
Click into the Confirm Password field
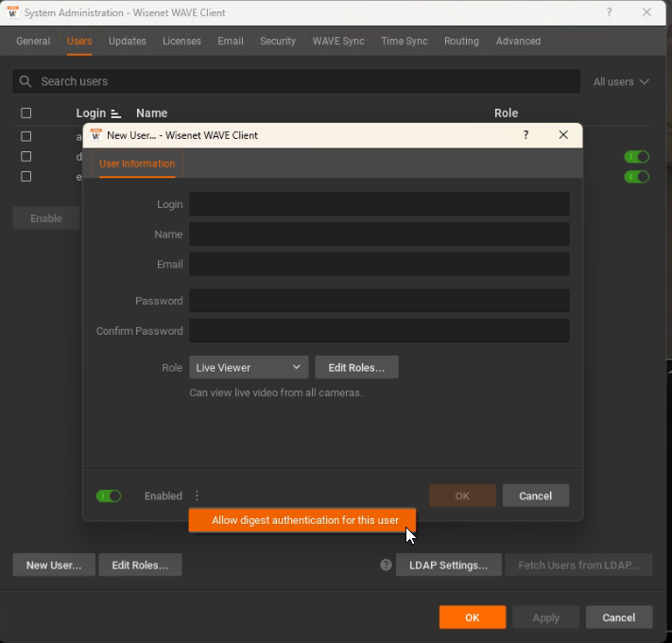tap(379, 331)
